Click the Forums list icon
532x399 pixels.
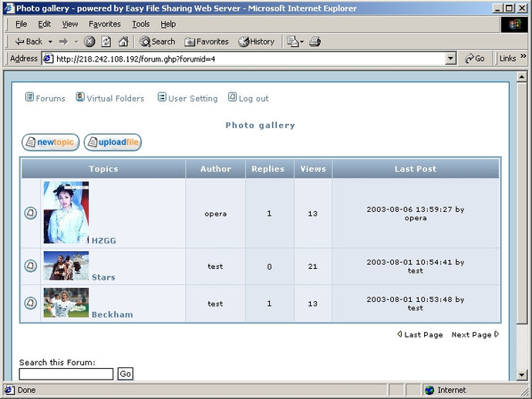(29, 97)
